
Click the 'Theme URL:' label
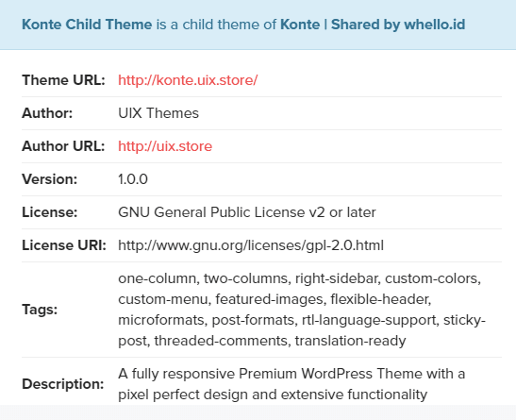coord(63,80)
